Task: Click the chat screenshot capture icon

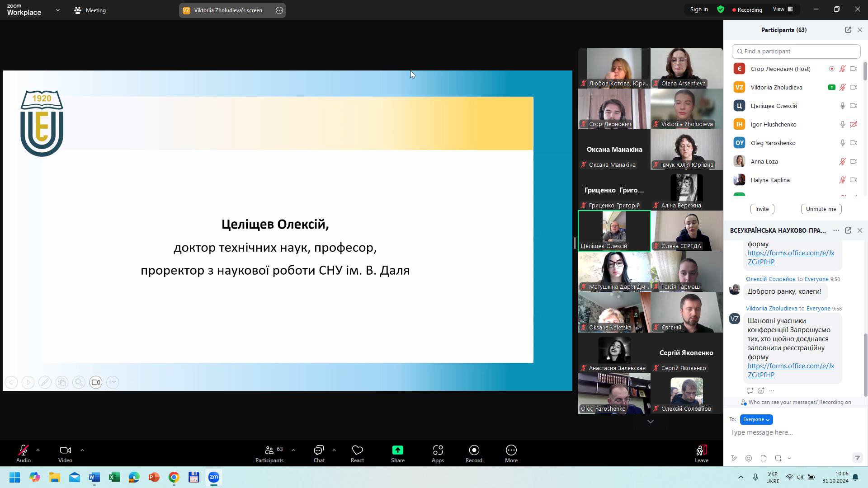Action: coord(778,458)
